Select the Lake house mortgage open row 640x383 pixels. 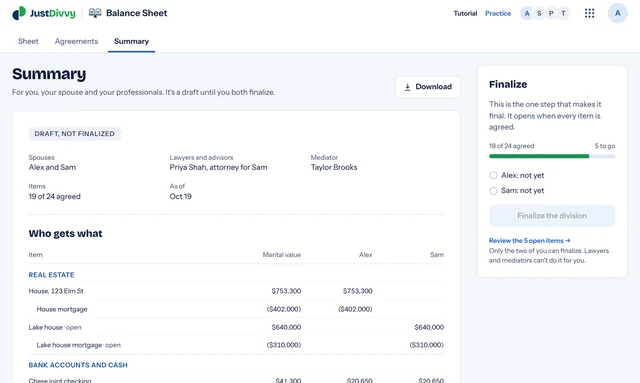tap(236, 345)
